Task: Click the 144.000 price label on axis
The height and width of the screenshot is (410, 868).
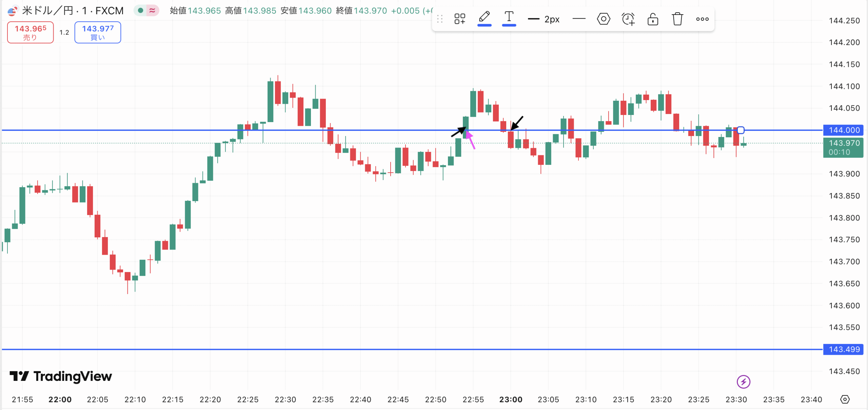Action: coord(843,130)
